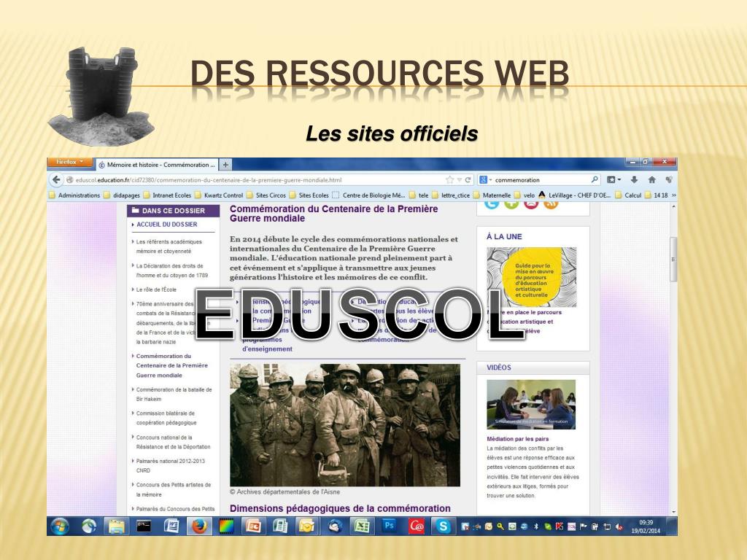The height and width of the screenshot is (560, 747).
Task: Open the didapages bookmarks folder
Action: tap(123, 195)
